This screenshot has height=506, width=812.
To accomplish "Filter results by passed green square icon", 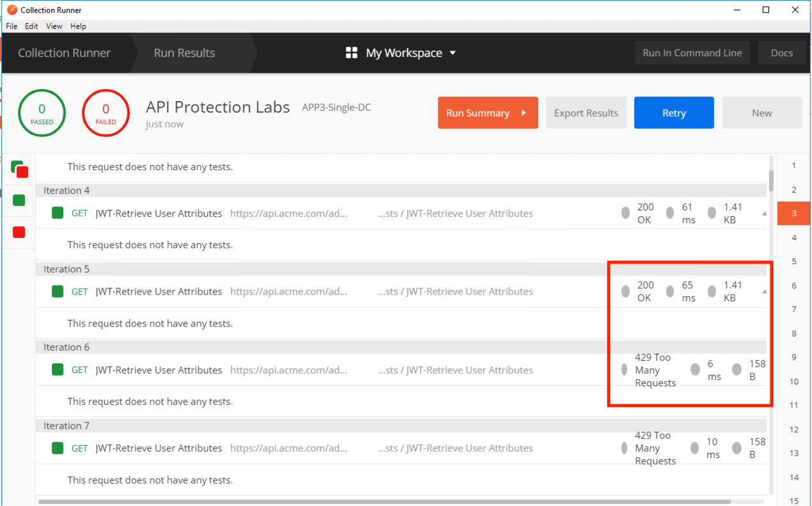I will [19, 200].
